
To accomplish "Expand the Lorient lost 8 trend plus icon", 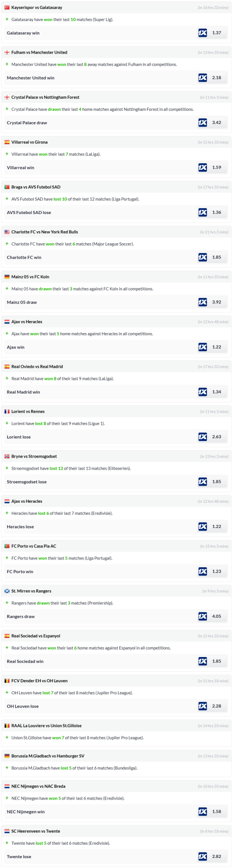I will (7, 424).
